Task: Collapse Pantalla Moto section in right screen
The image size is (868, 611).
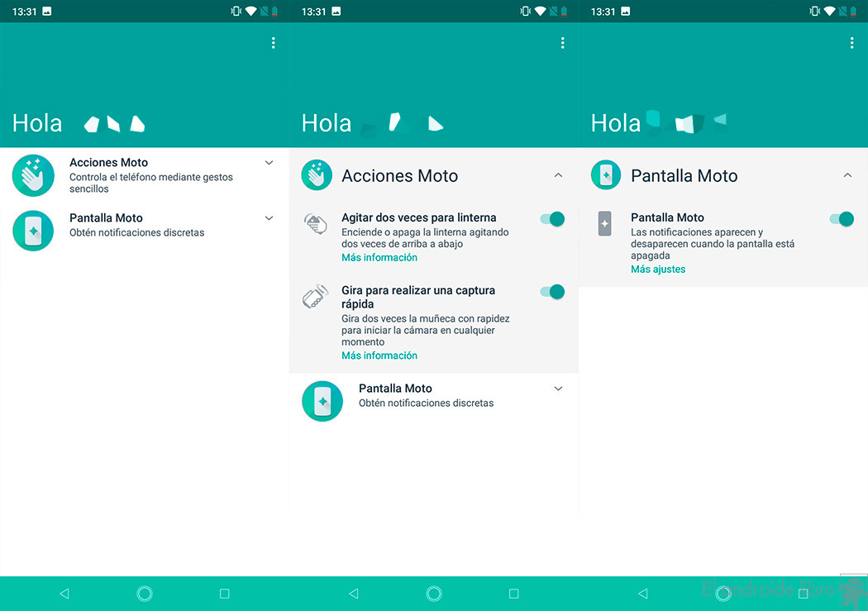Action: (847, 175)
